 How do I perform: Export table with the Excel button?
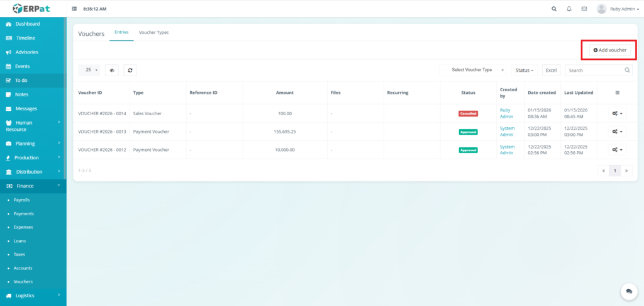pyautogui.click(x=551, y=71)
